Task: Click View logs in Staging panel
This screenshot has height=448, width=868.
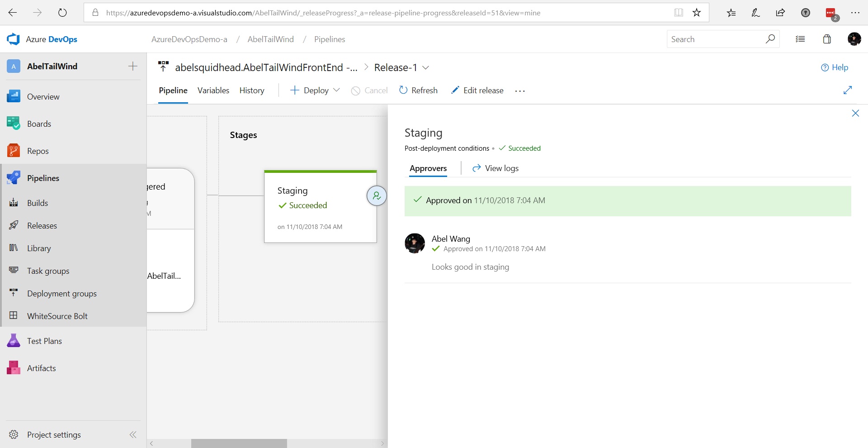Action: [x=495, y=168]
